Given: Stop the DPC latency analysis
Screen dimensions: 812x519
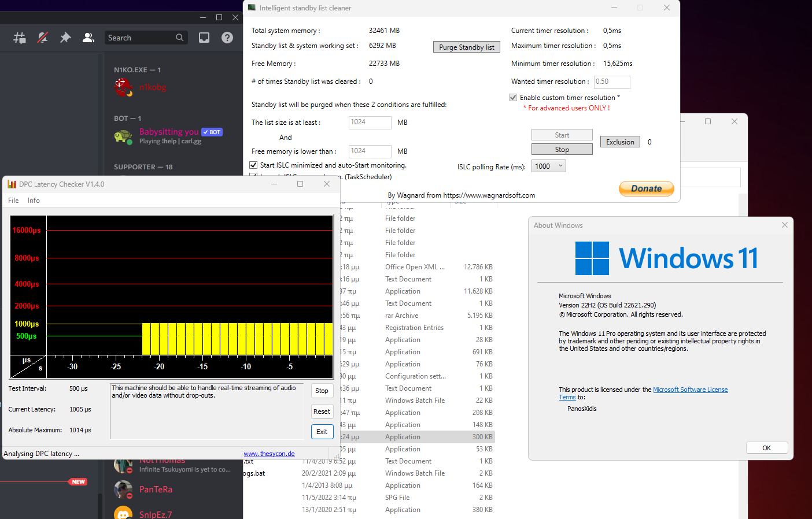Looking at the screenshot, I should 322,391.
